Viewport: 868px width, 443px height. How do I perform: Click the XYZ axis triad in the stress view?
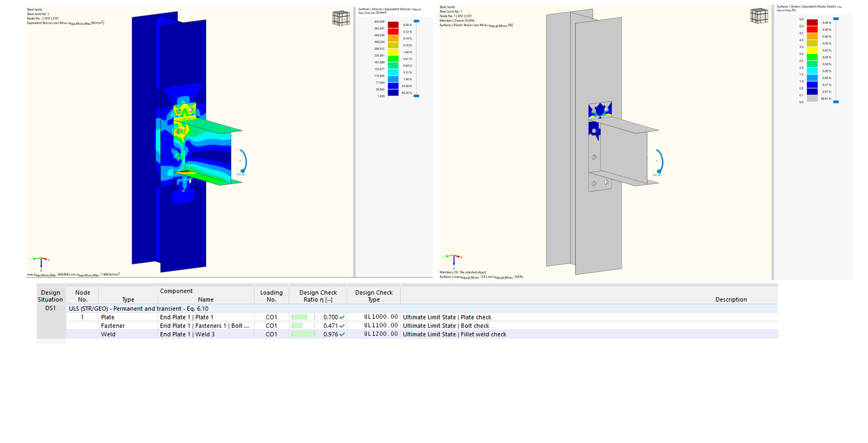40,263
